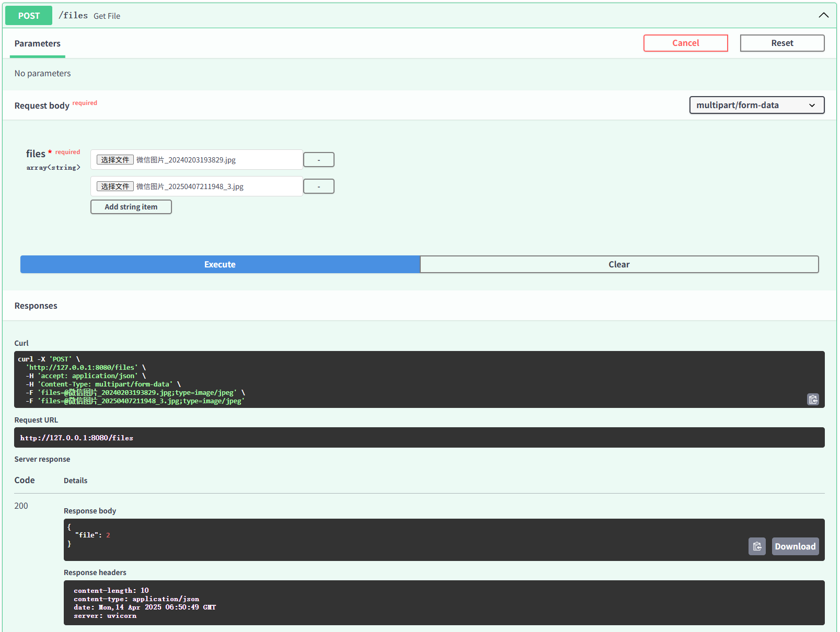The width and height of the screenshot is (840, 632).
Task: Remove the first uploaded jpg file
Action: click(318, 159)
